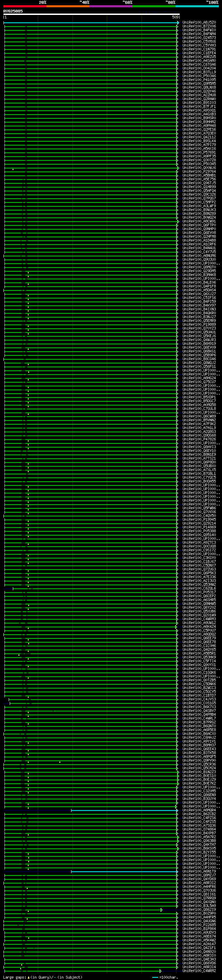The height and width of the screenshot is (980, 222).
Task: Open the UniRef100_A8J5Z0 hit label
Action: [x=199, y=23]
